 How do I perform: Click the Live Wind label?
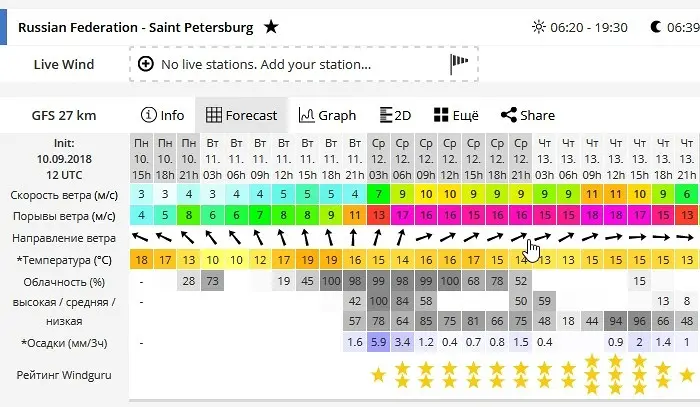(x=64, y=64)
